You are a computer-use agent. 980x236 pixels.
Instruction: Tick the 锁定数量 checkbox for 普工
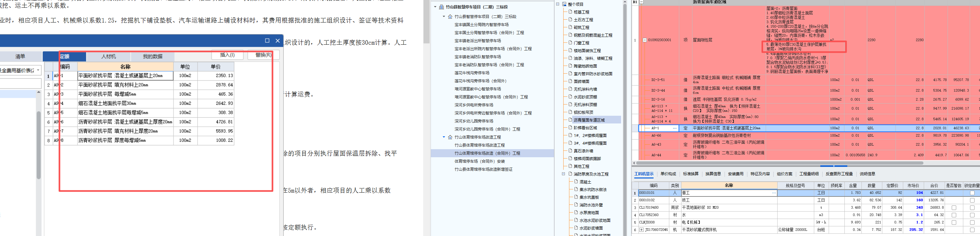(972, 193)
